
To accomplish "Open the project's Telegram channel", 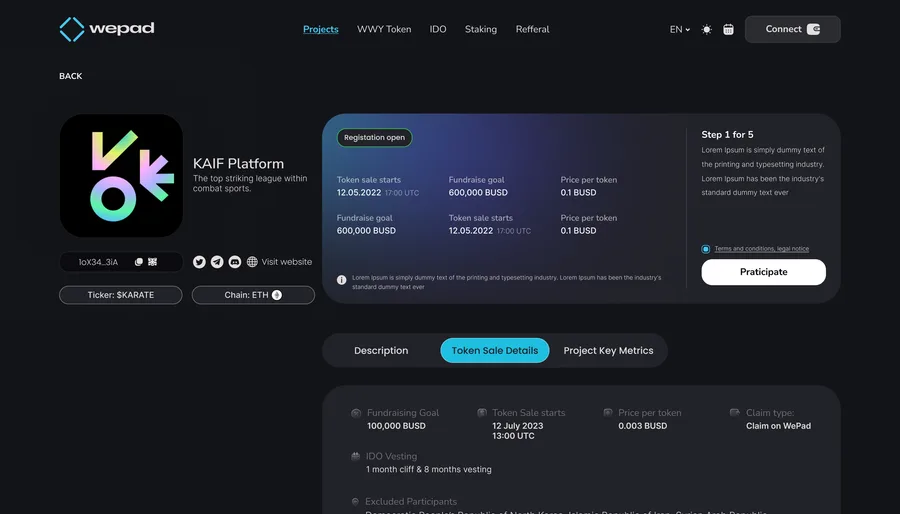I will 217,262.
